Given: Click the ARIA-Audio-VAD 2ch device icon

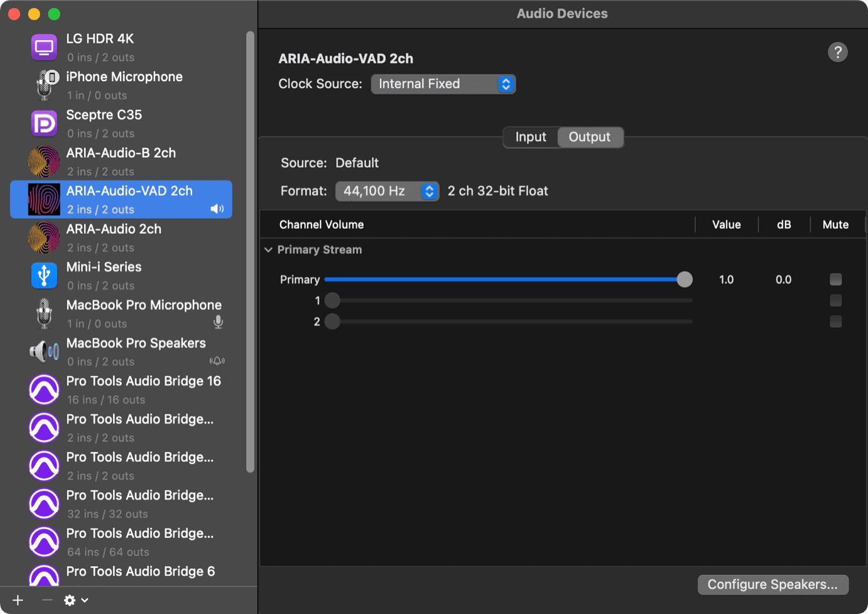Looking at the screenshot, I should tap(44, 199).
